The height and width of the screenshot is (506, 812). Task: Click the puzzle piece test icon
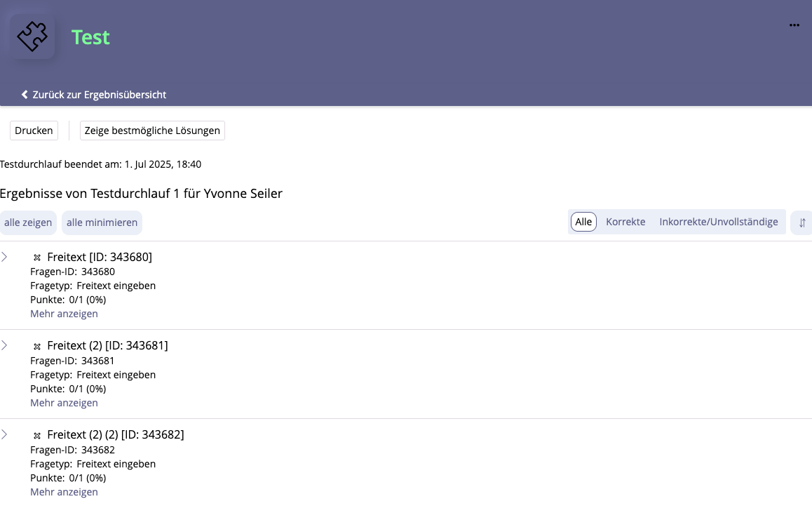pos(32,36)
